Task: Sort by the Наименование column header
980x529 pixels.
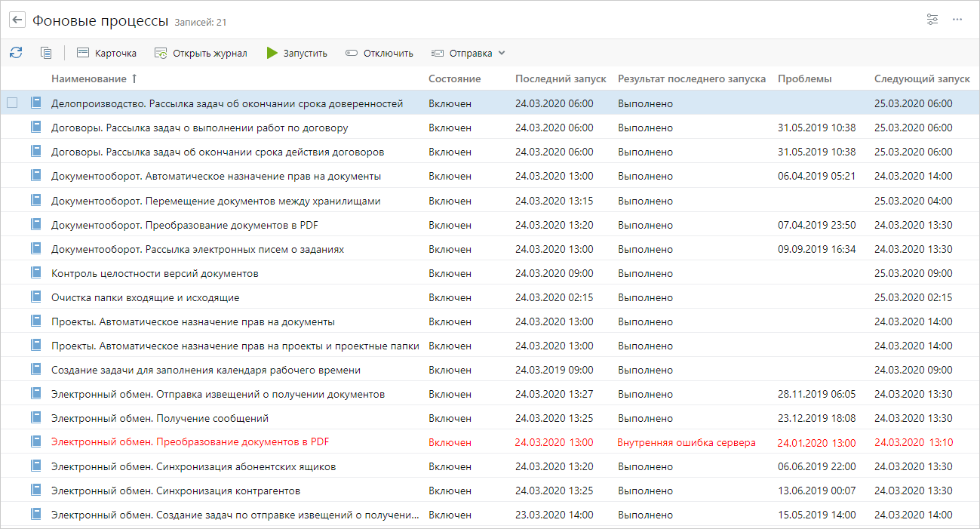Action: pyautogui.click(x=89, y=78)
